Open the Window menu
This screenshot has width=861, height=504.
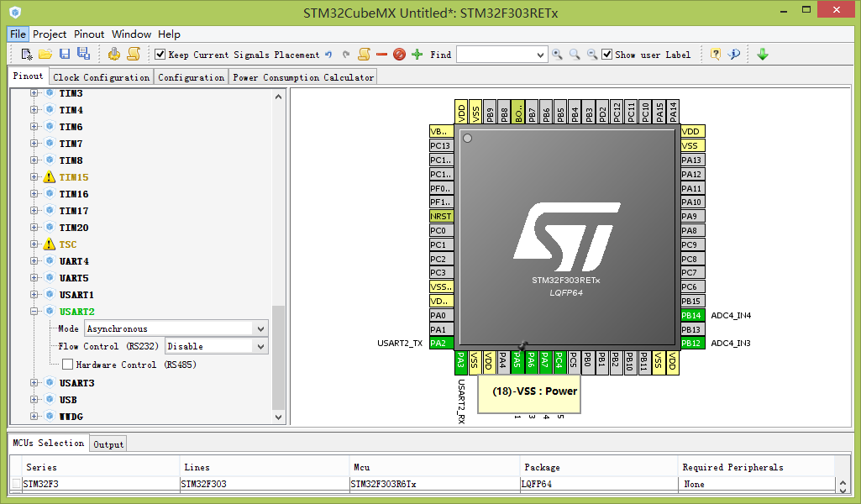(x=131, y=34)
